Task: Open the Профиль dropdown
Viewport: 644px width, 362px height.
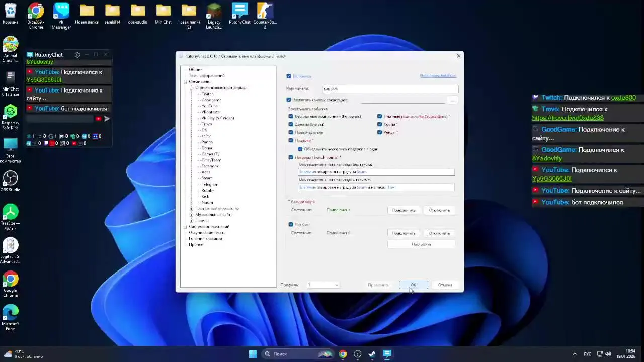Action: pos(323,285)
